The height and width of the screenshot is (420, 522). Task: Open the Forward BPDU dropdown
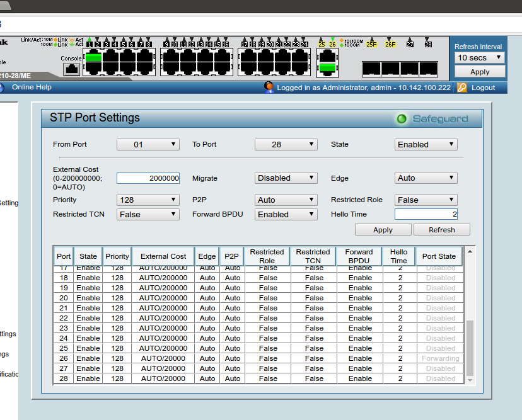coord(286,215)
